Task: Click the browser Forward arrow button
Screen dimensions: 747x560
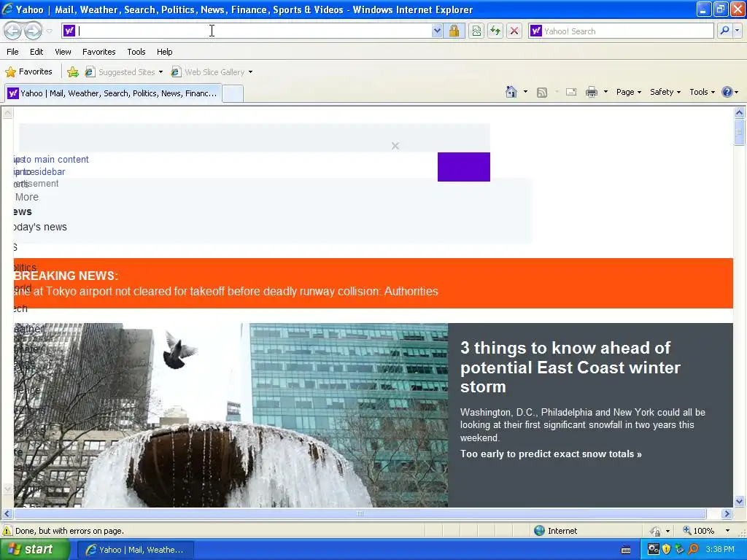Action: tap(33, 31)
